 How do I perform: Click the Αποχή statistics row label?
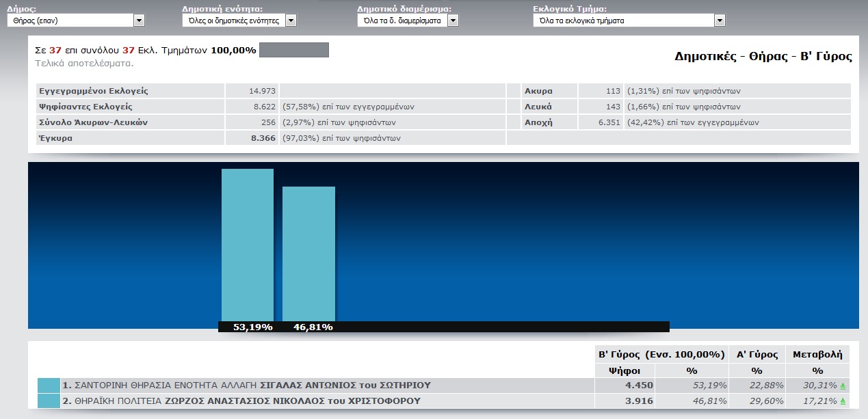click(x=538, y=122)
